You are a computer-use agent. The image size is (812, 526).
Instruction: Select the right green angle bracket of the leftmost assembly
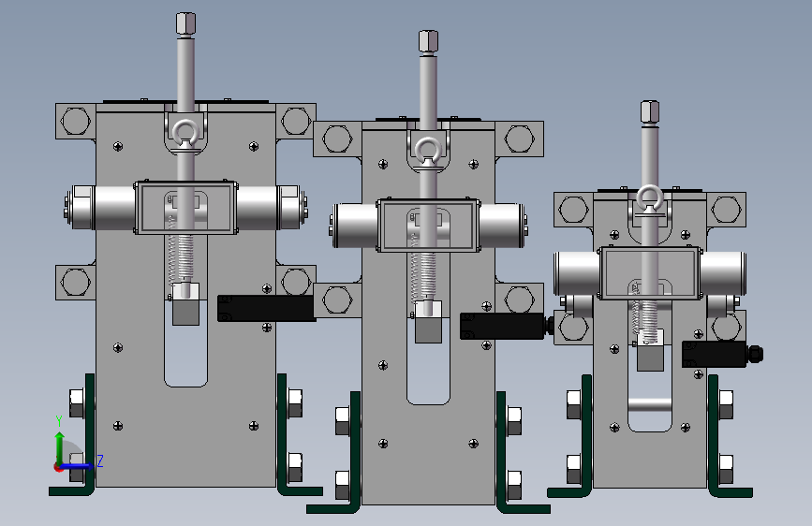click(x=300, y=435)
